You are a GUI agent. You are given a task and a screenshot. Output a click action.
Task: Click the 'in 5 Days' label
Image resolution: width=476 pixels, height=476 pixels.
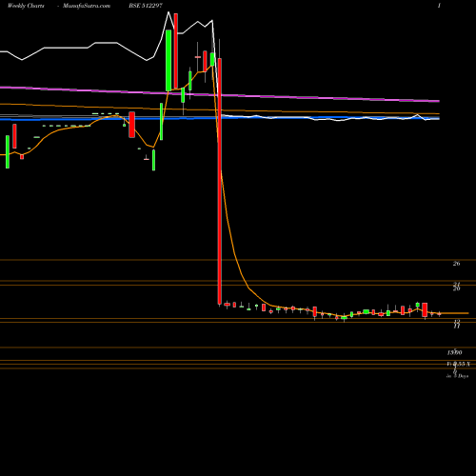tap(457, 376)
